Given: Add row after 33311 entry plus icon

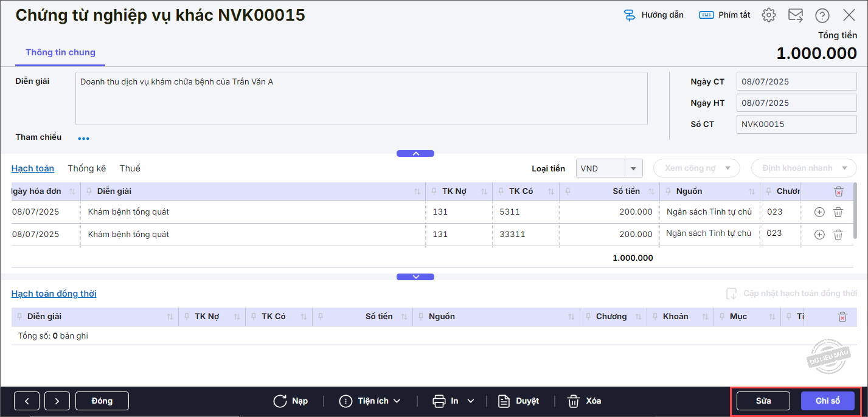Looking at the screenshot, I should point(819,235).
